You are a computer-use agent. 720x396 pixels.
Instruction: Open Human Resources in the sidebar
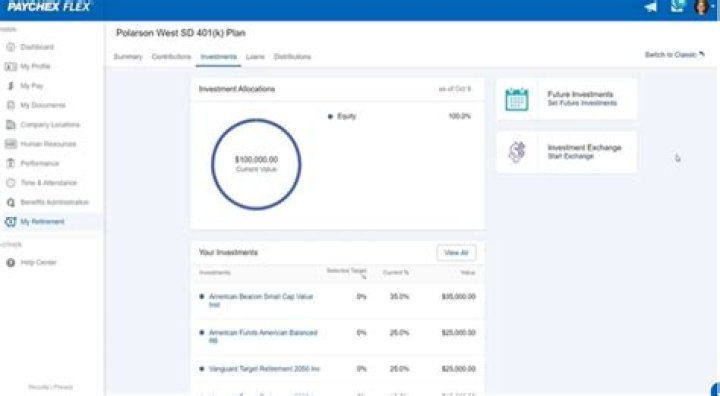pyautogui.click(x=48, y=144)
